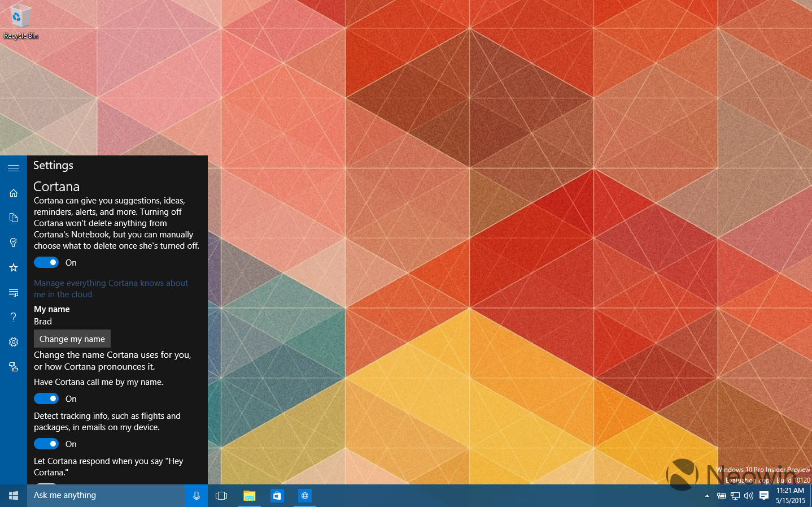Go to Cortana Home icon
The height and width of the screenshot is (507, 812).
(14, 193)
